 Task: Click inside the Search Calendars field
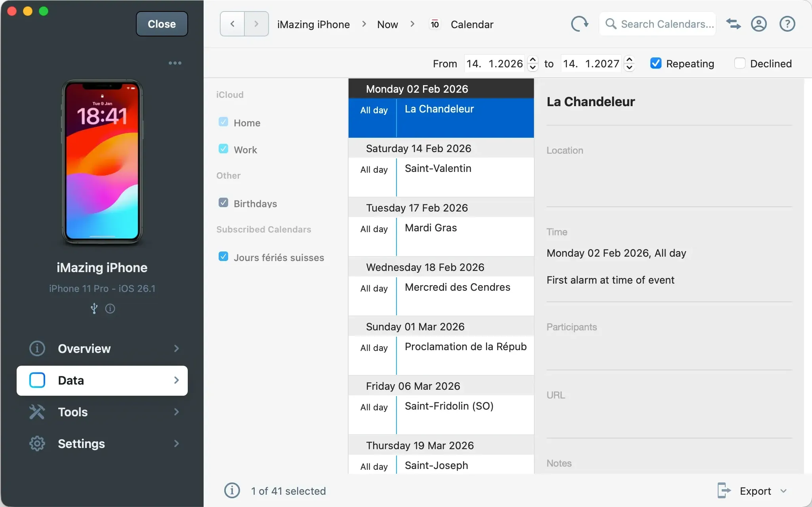click(x=665, y=24)
